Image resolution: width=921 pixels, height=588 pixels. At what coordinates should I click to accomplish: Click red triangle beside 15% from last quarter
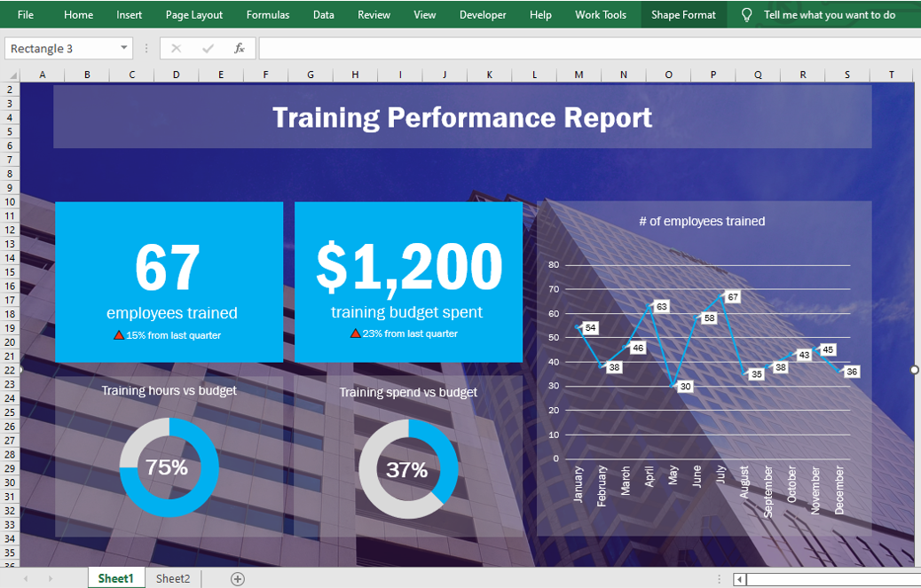point(119,335)
